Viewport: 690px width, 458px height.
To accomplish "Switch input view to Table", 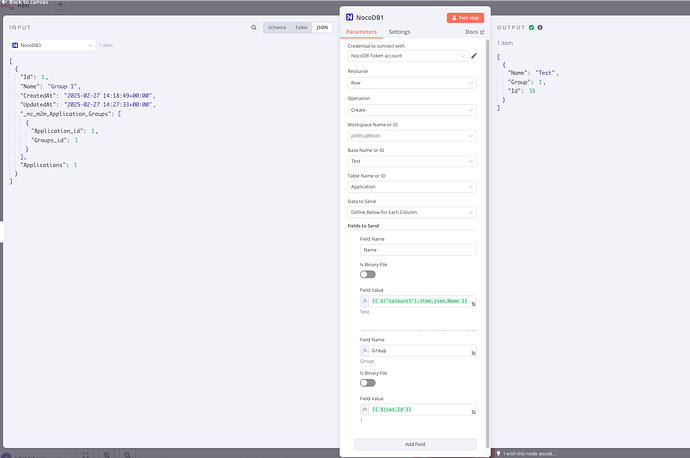I will coord(301,27).
